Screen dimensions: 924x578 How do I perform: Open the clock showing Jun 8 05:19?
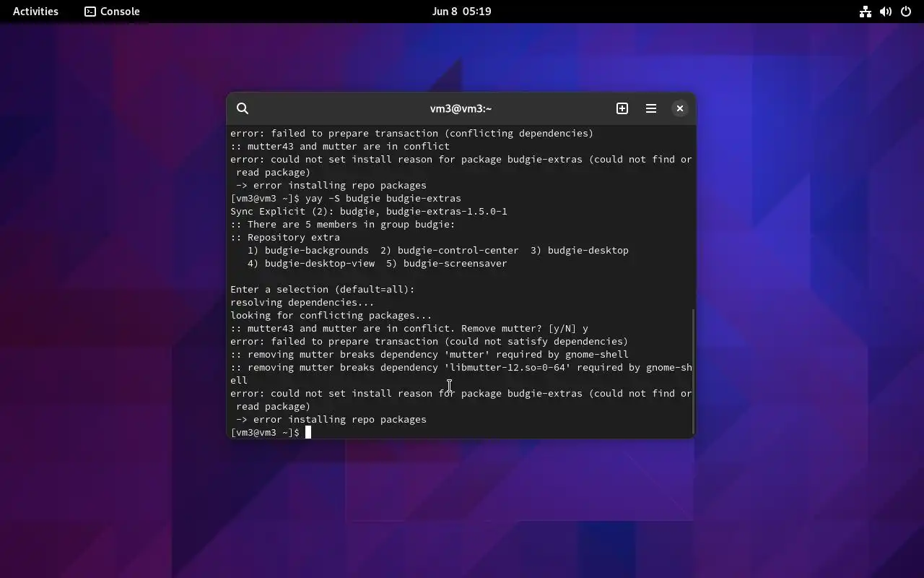click(462, 12)
